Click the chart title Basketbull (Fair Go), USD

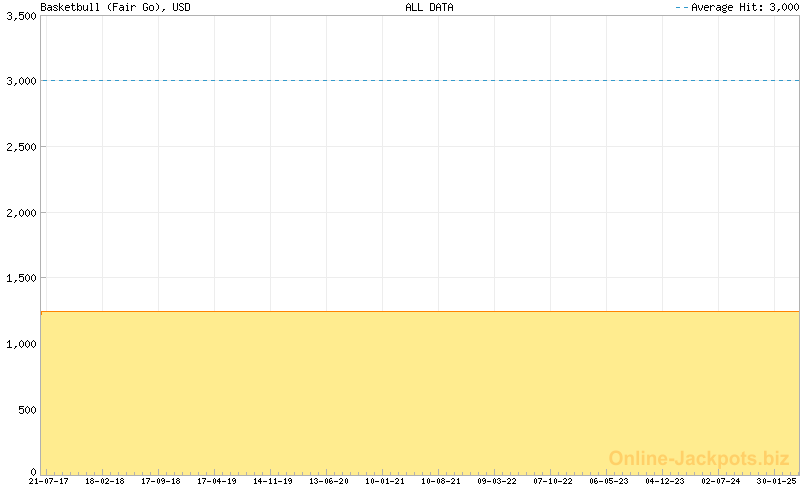[115, 7]
